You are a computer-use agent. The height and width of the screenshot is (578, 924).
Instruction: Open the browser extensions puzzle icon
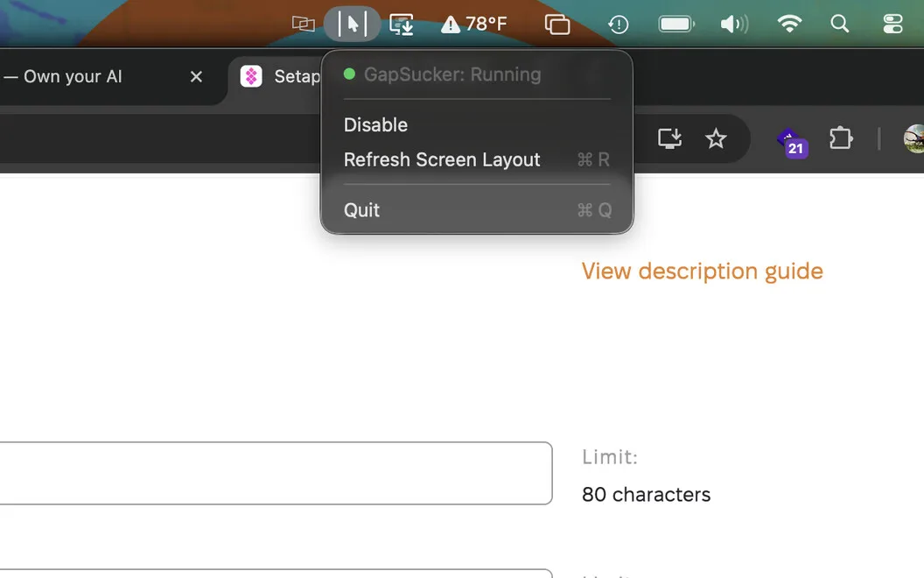point(840,138)
